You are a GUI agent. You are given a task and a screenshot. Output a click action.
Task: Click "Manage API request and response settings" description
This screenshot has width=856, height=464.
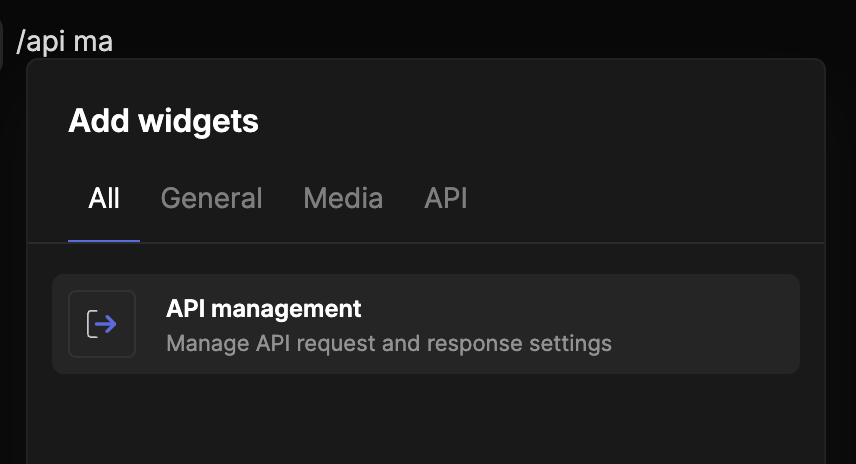(389, 343)
